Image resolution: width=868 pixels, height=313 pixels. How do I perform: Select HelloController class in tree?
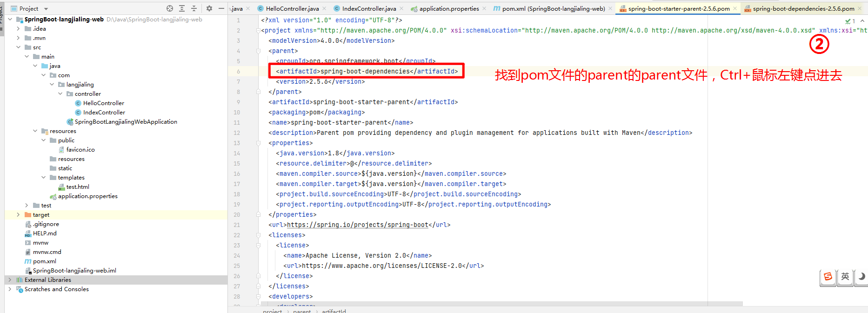[103, 103]
